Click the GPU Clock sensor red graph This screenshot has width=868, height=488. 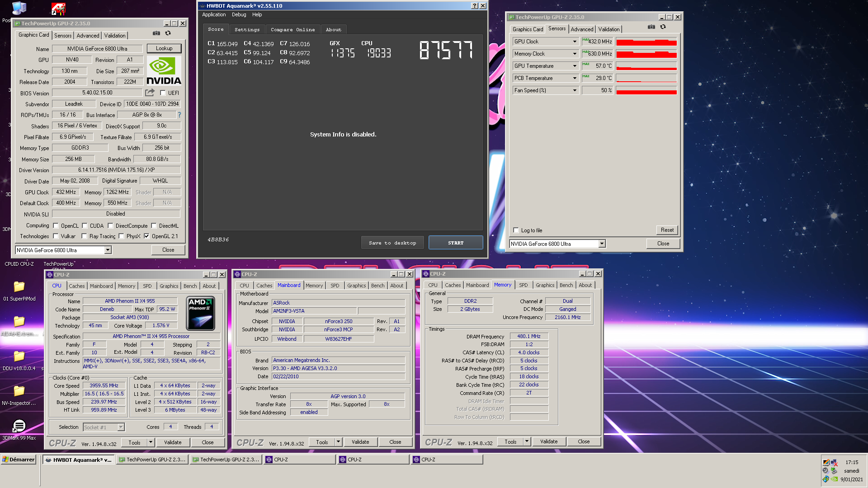[646, 42]
